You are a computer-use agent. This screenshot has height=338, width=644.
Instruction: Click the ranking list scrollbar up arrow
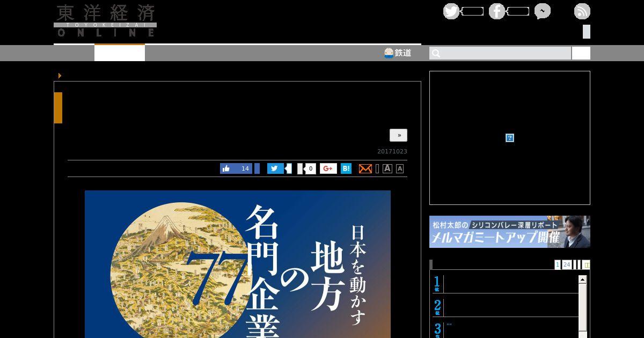pyautogui.click(x=582, y=280)
